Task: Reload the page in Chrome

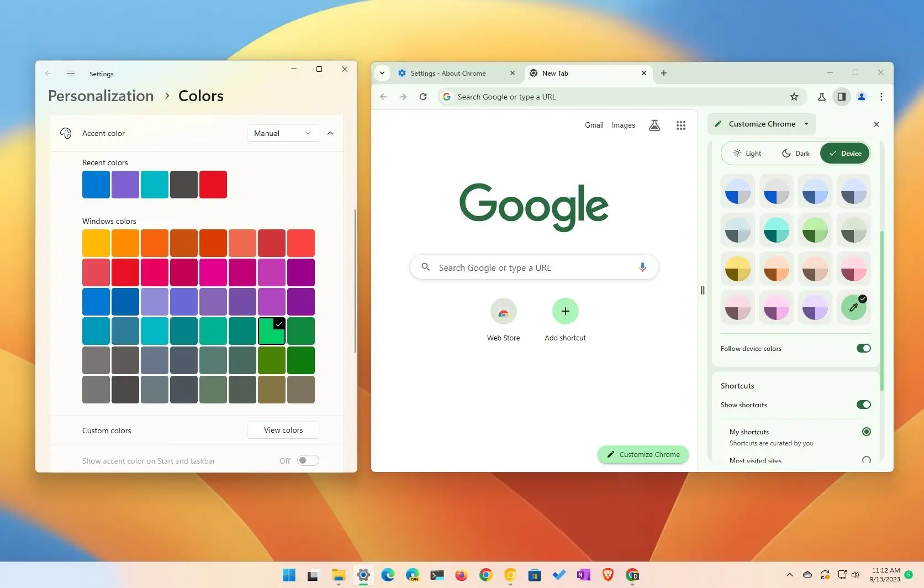Action: pos(423,97)
